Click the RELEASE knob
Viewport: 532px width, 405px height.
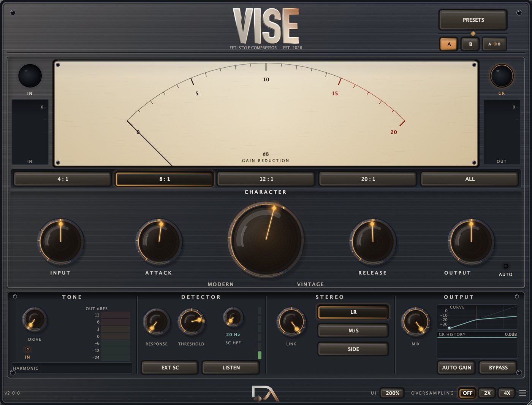pos(372,241)
